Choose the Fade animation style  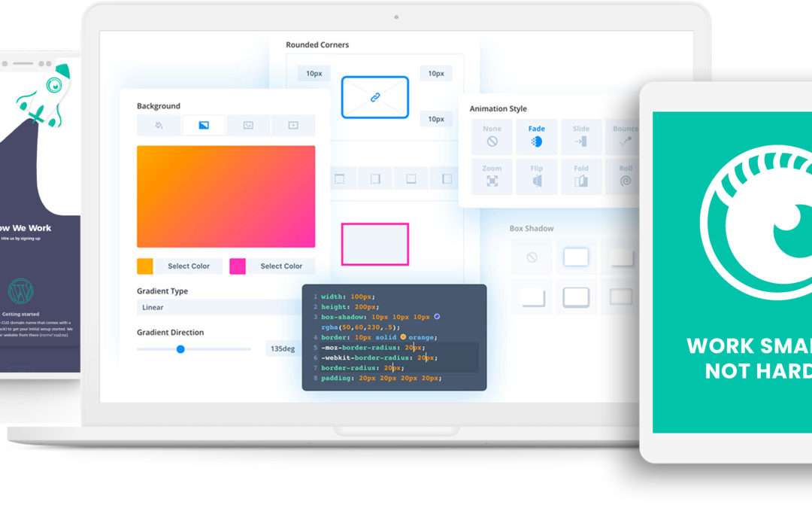pos(537,136)
